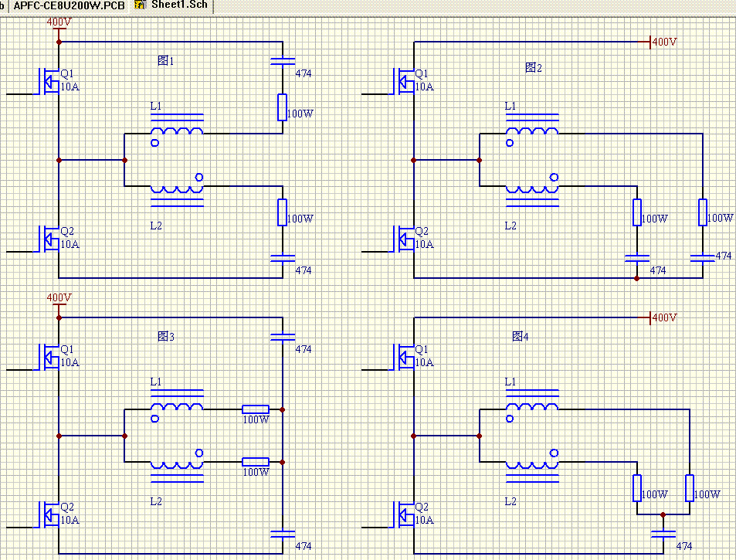Select MOSFET Q1 symbol in 图2
The height and width of the screenshot is (560, 736).
404,81
